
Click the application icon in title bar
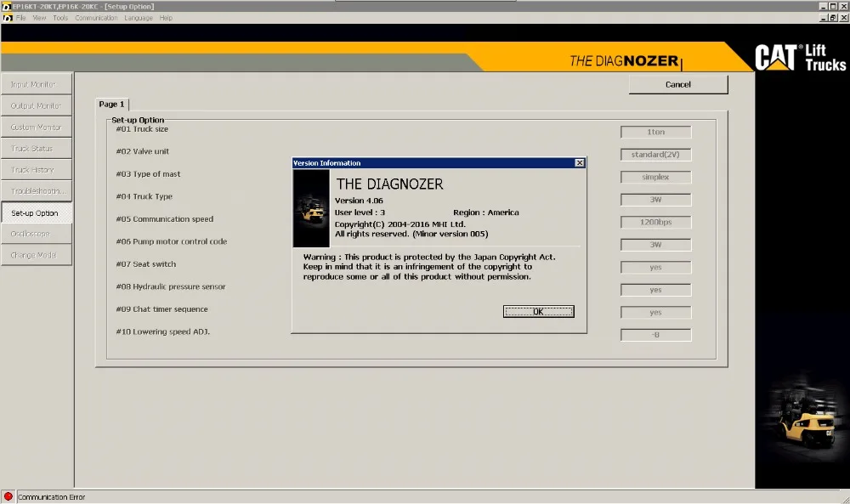click(6, 6)
